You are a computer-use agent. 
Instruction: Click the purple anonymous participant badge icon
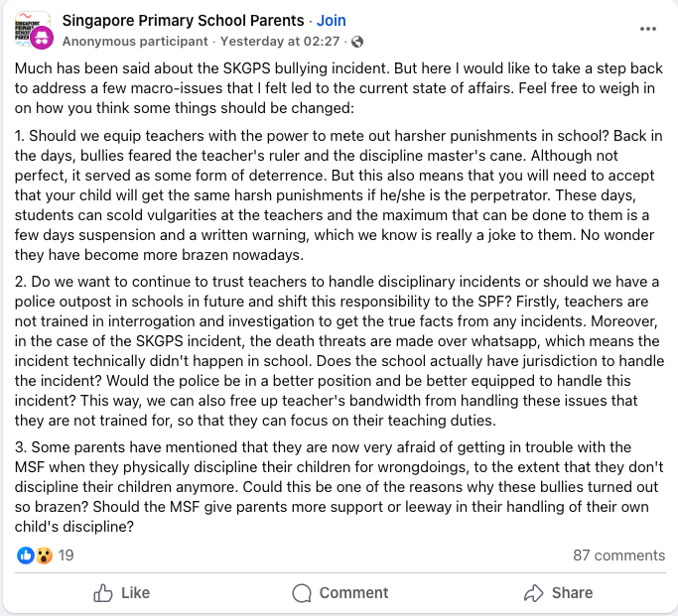coord(42,40)
